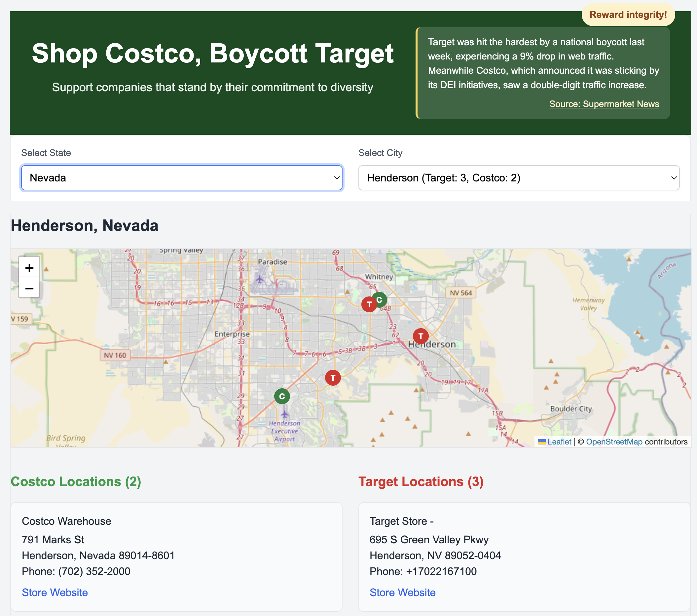
Task: Click the "Shop Costco, Boycott Target" headline
Action: [x=213, y=54]
